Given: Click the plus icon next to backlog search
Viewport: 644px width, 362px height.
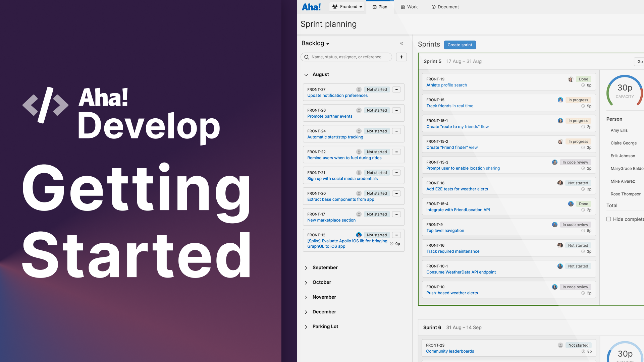Looking at the screenshot, I should coord(401,57).
